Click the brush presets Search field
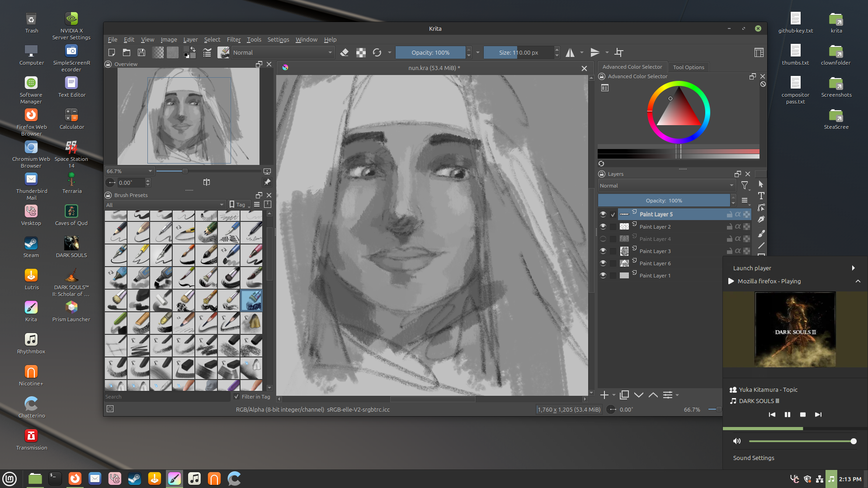 167,397
